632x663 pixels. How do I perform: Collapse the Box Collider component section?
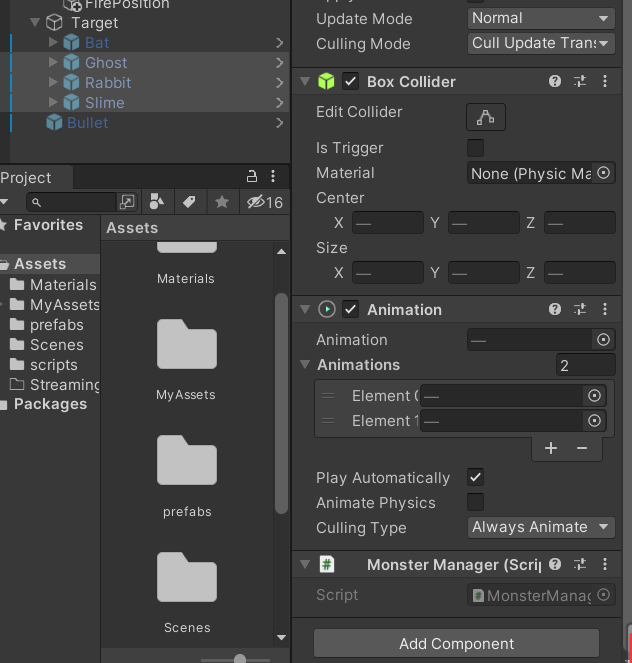304,82
